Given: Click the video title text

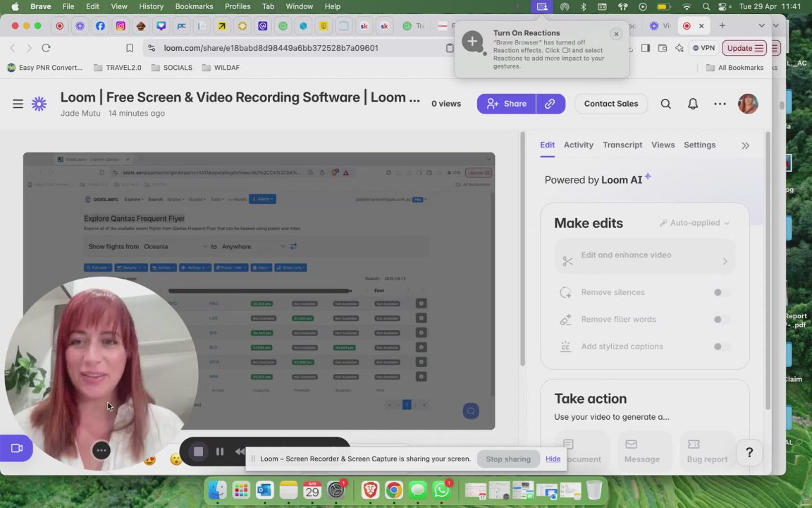Looking at the screenshot, I should [240, 97].
